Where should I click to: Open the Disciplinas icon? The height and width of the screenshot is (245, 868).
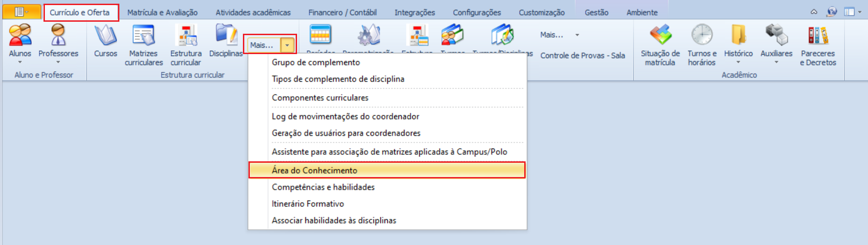tap(226, 35)
